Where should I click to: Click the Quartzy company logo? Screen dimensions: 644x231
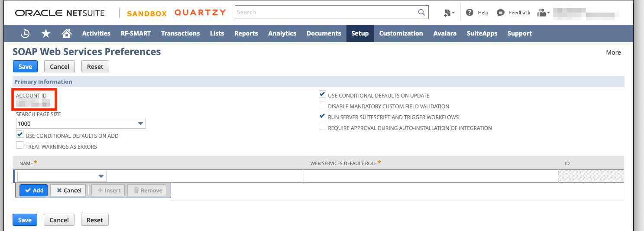tap(200, 13)
